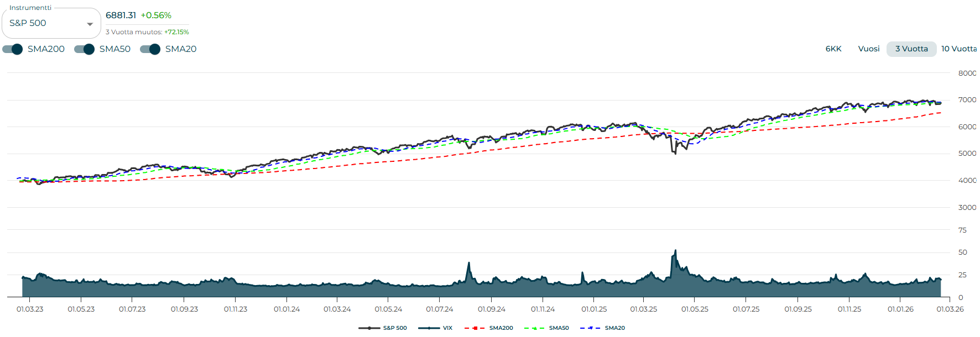Toggle the SMA200 switch off
The height and width of the screenshot is (337, 980).
13,49
